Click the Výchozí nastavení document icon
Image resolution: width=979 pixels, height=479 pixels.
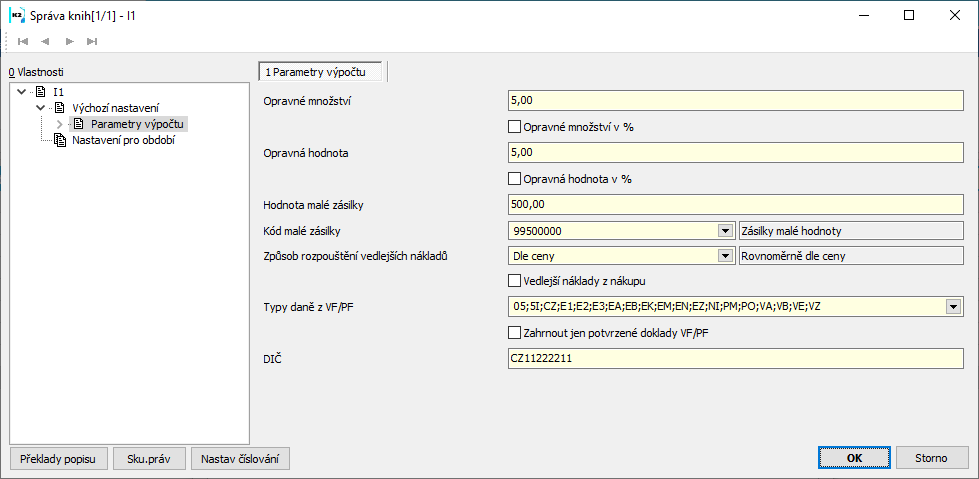[59, 108]
